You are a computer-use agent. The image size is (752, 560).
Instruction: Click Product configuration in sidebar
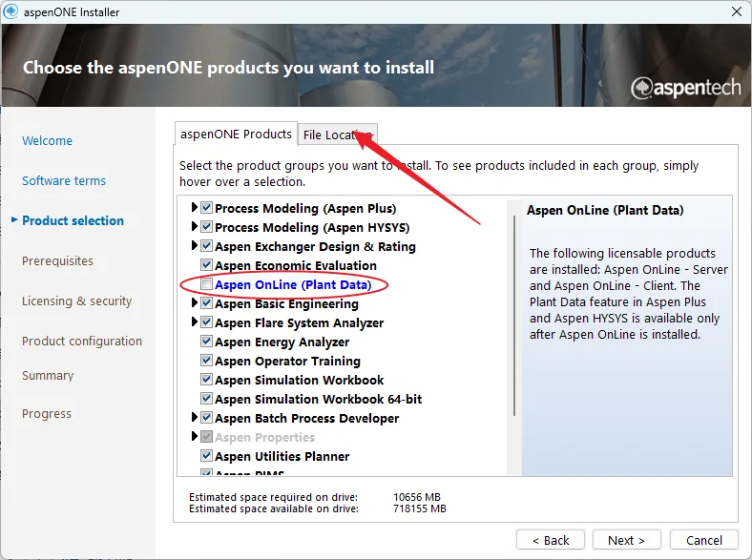coord(82,342)
